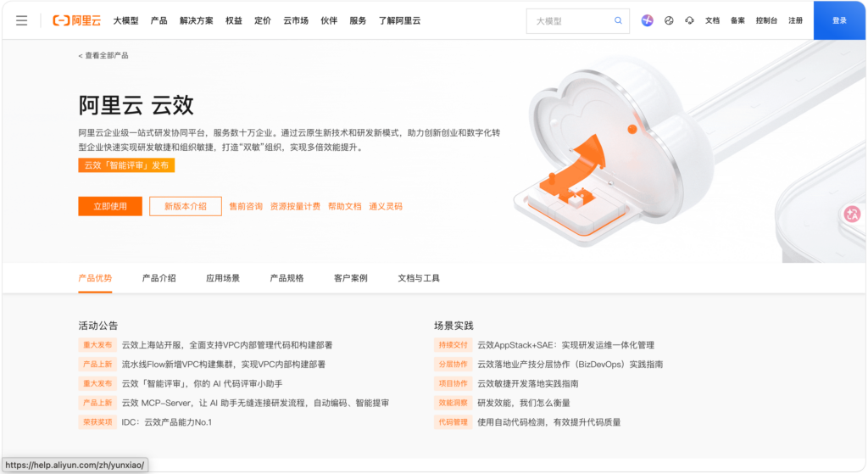The image size is (868, 474).
Task: Switch to the 应用场景 tab
Action: [x=223, y=278]
